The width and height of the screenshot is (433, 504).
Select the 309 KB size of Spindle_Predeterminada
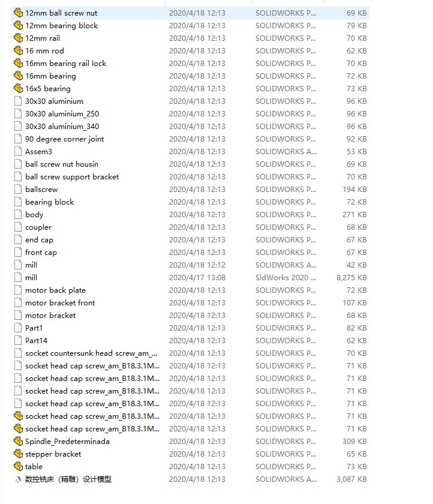(354, 442)
